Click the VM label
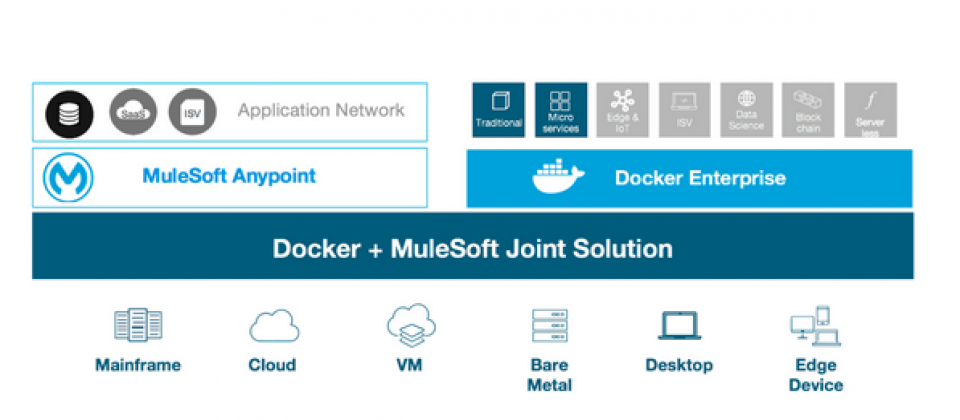Image resolution: width=960 pixels, height=420 pixels. 410,366
